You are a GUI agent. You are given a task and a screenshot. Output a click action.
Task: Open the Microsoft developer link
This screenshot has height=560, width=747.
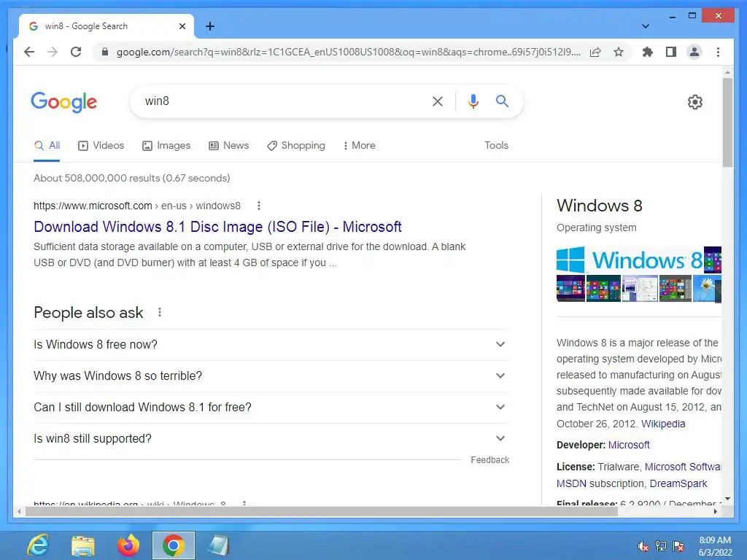click(629, 445)
